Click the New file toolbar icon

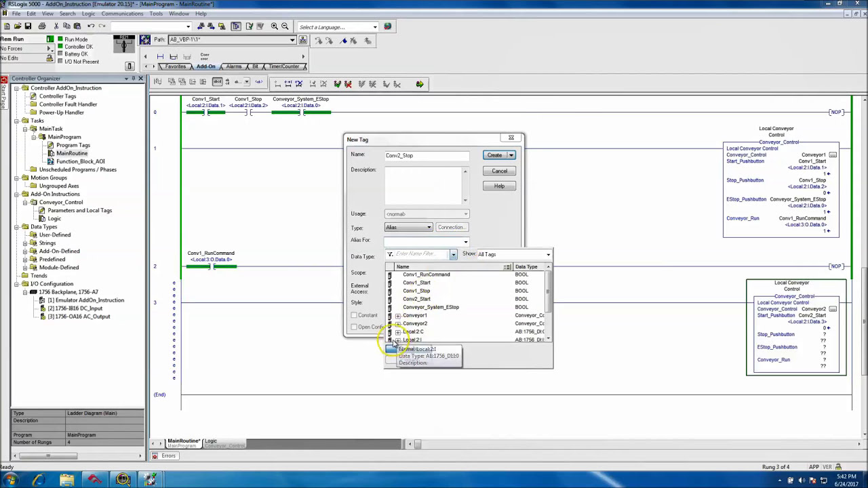click(7, 26)
